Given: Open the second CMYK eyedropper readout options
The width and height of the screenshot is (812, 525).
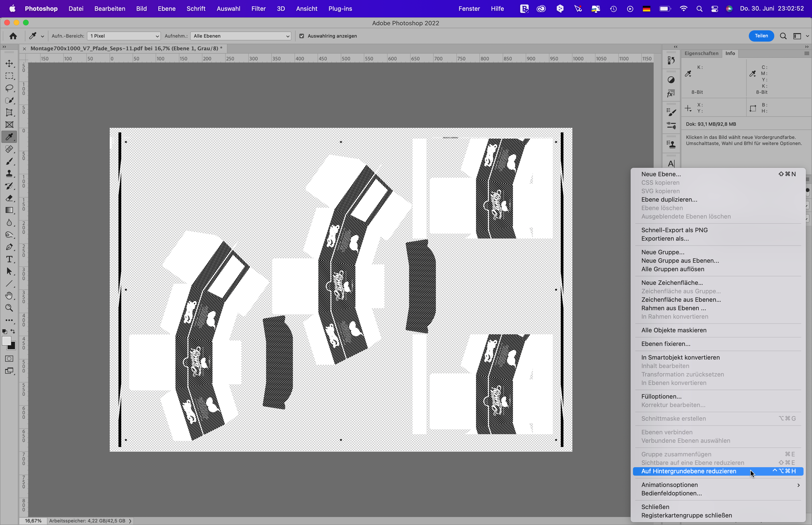Looking at the screenshot, I should click(753, 74).
